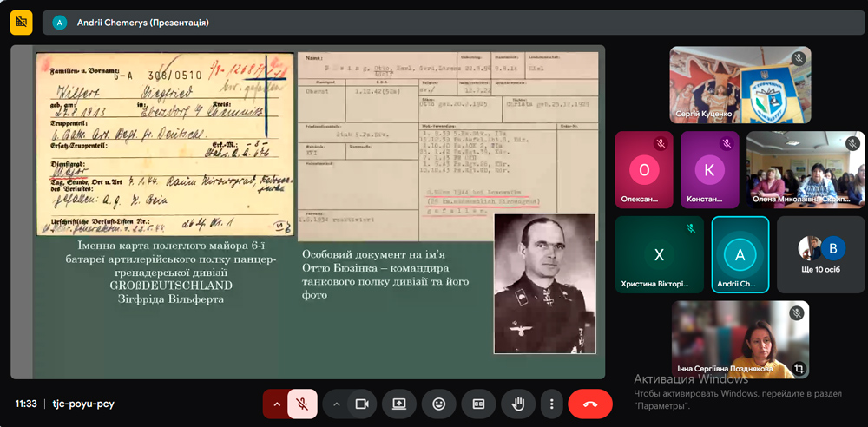Open audio settings arrow beside microphone
This screenshot has width=868, height=427.
(277, 404)
